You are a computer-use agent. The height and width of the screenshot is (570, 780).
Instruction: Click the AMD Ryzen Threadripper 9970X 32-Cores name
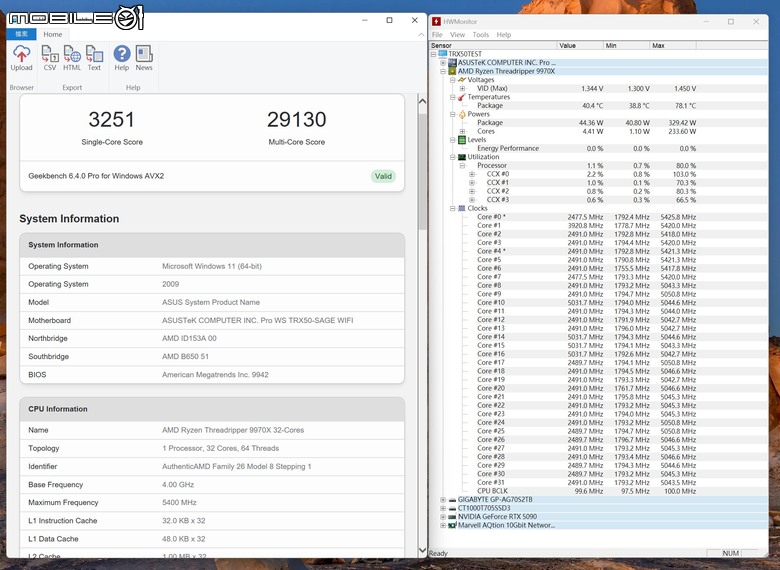pyautogui.click(x=233, y=430)
